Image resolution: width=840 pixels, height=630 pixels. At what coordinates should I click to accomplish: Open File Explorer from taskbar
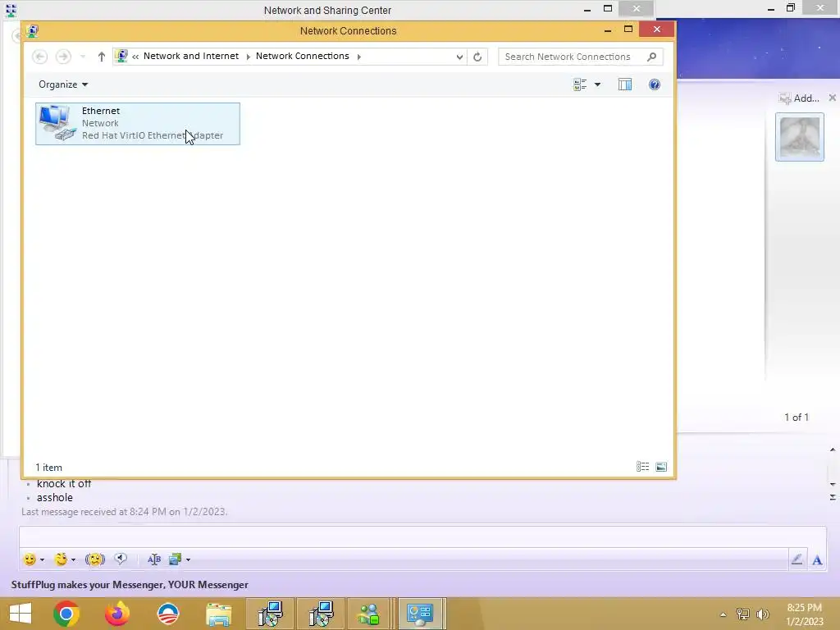[218, 614]
